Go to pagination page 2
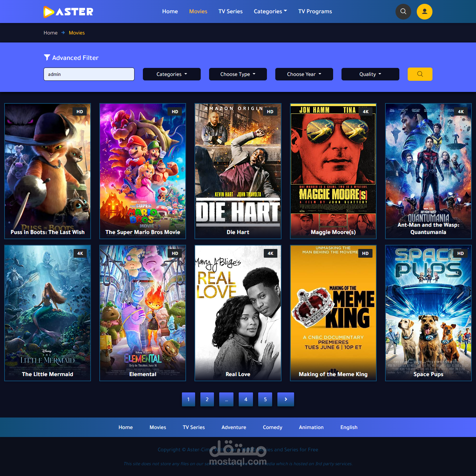The width and height of the screenshot is (476, 476). click(207, 399)
